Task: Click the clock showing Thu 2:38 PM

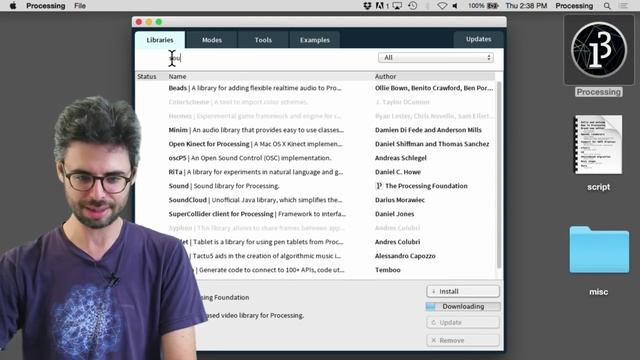Action: click(526, 6)
